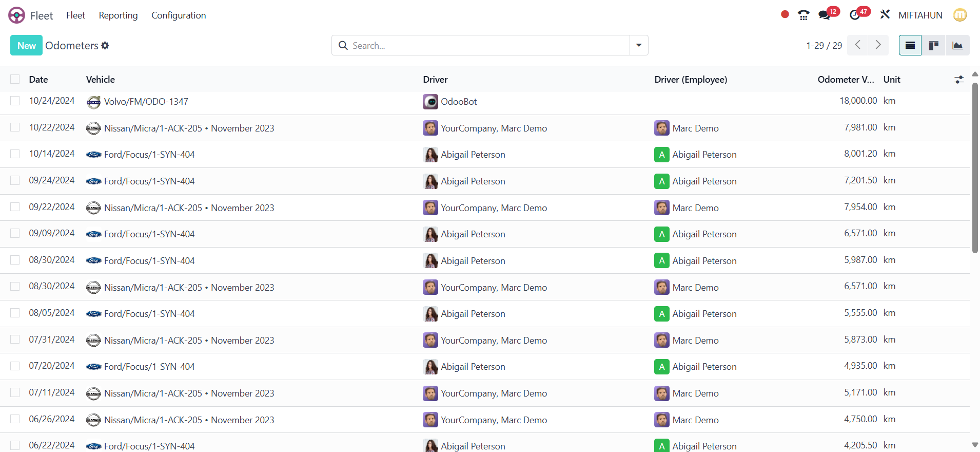Image resolution: width=980 pixels, height=452 pixels.
Task: Open the Fleet menu
Action: click(75, 15)
